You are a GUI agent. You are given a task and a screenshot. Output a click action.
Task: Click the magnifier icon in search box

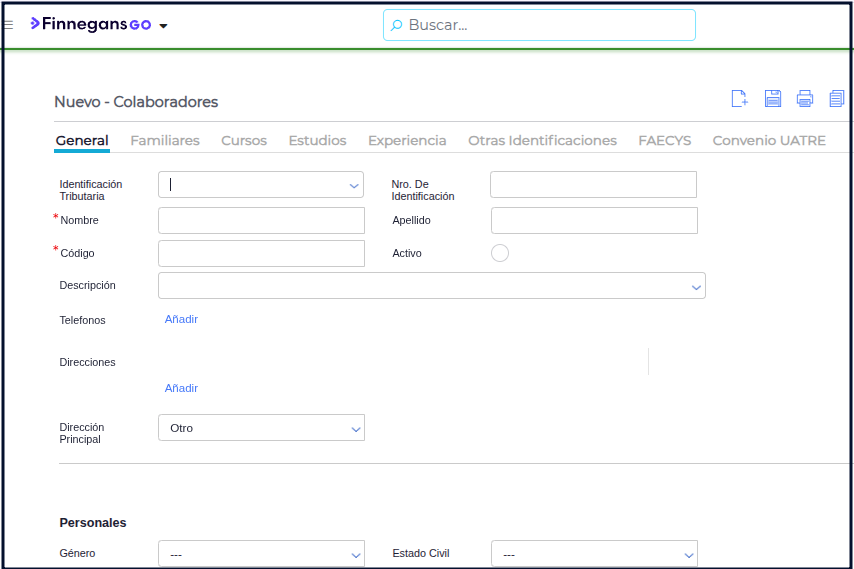coord(397,25)
